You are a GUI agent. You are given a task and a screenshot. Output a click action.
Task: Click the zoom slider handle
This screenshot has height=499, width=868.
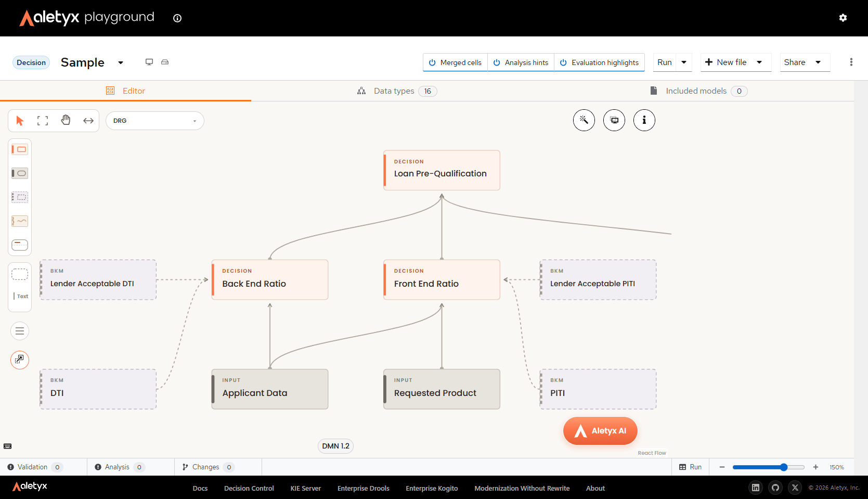click(x=784, y=467)
